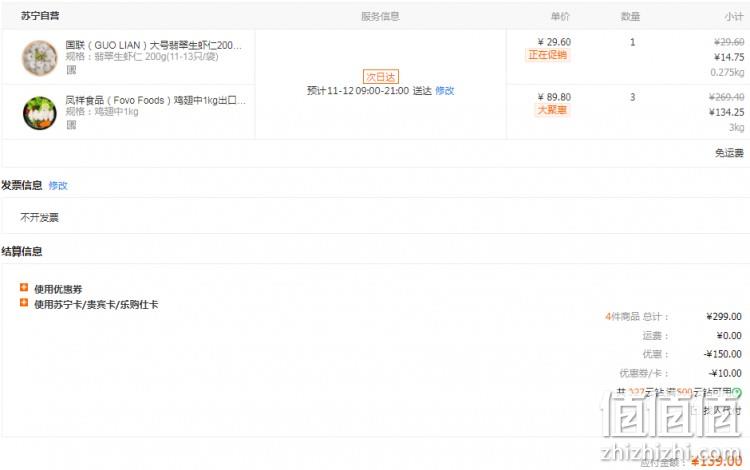Click the 规格：翡翠生虾仁 200g spec line
Viewport: 750px width, 470px height.
(x=142, y=56)
